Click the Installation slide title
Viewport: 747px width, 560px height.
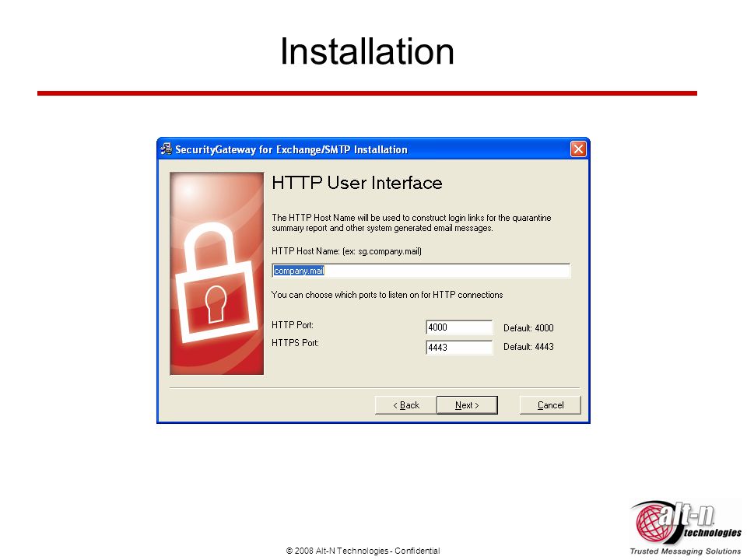point(366,51)
